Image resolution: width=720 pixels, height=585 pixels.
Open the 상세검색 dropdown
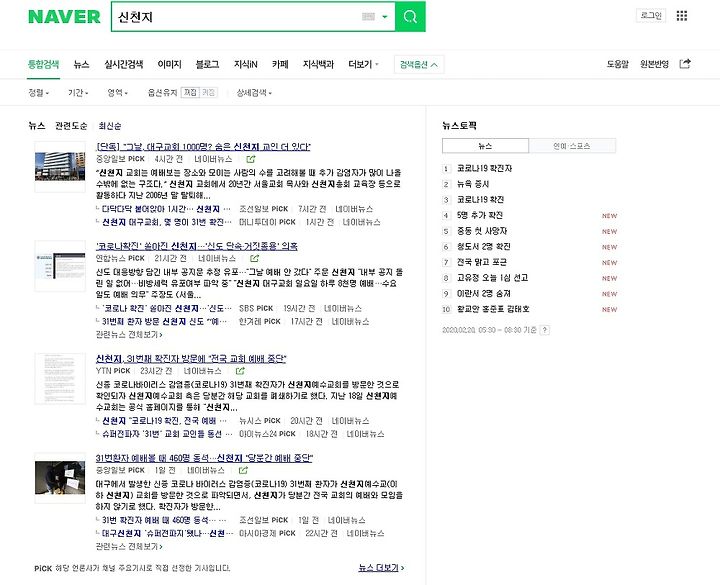pyautogui.click(x=254, y=93)
